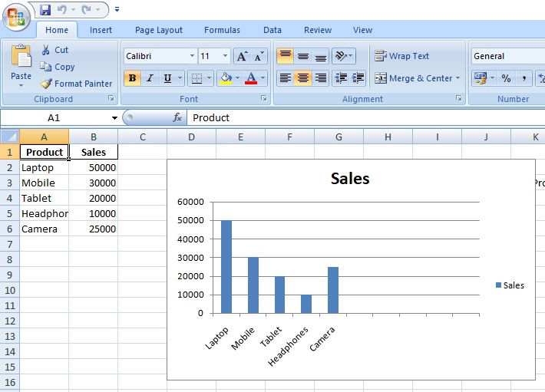Toggle Bold formatting
This screenshot has height=392, width=545.
pyautogui.click(x=133, y=78)
